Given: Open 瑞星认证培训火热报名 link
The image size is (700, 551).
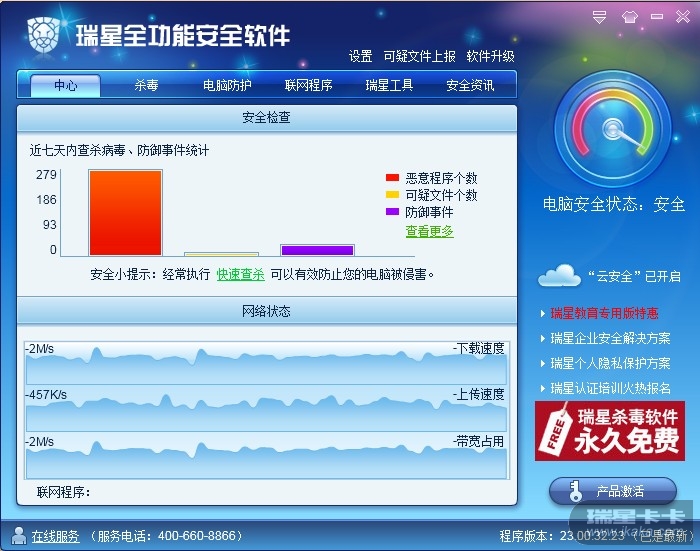Looking at the screenshot, I should (x=610, y=388).
